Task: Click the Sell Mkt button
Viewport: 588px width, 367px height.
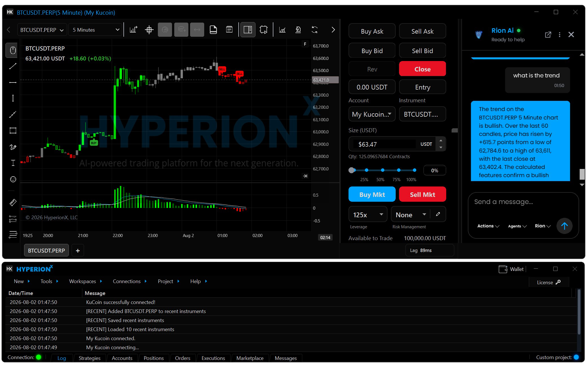Action: pos(423,194)
